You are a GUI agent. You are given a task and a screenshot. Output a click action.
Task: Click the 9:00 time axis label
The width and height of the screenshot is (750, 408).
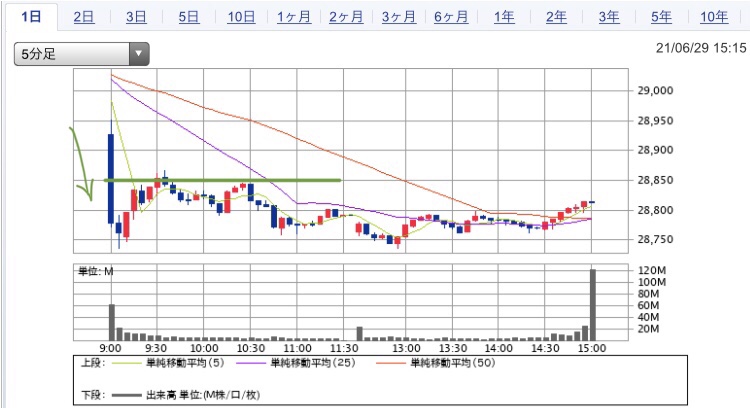[110, 348]
